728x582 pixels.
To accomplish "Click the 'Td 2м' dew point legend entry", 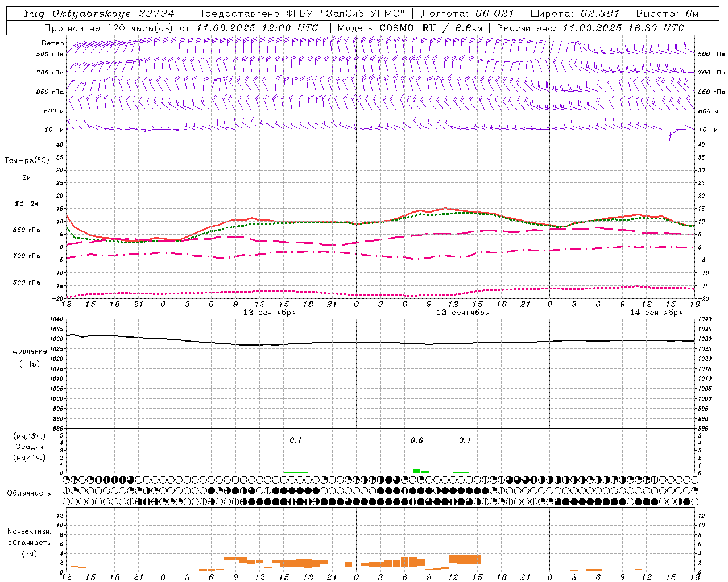I will (x=26, y=203).
